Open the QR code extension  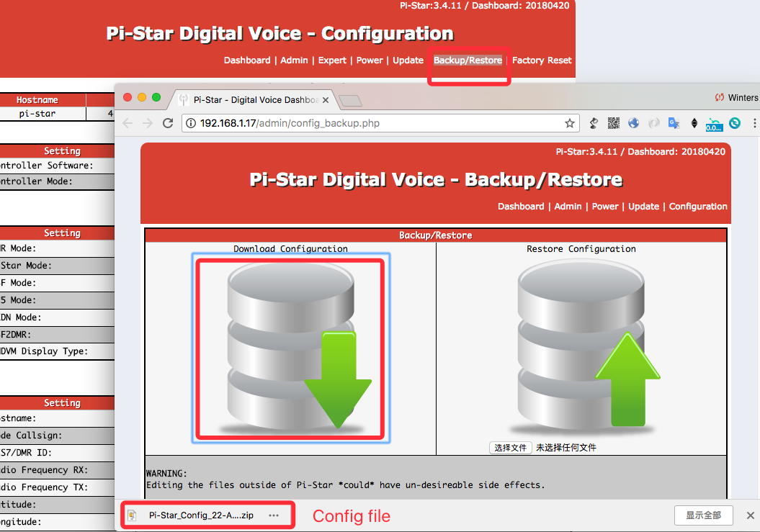[614, 123]
